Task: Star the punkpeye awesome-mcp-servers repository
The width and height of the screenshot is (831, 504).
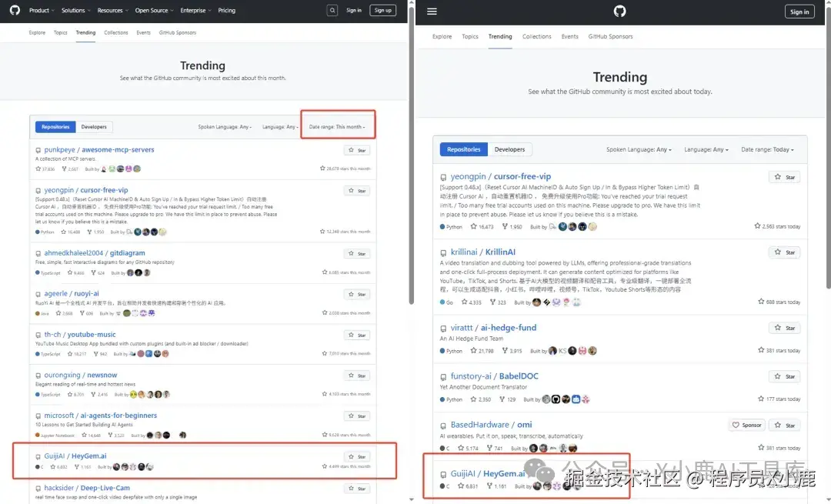Action: click(357, 151)
